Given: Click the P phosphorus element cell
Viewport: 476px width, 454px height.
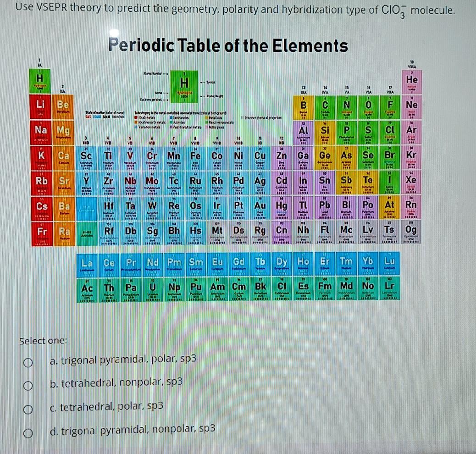Looking at the screenshot, I should tap(346, 133).
